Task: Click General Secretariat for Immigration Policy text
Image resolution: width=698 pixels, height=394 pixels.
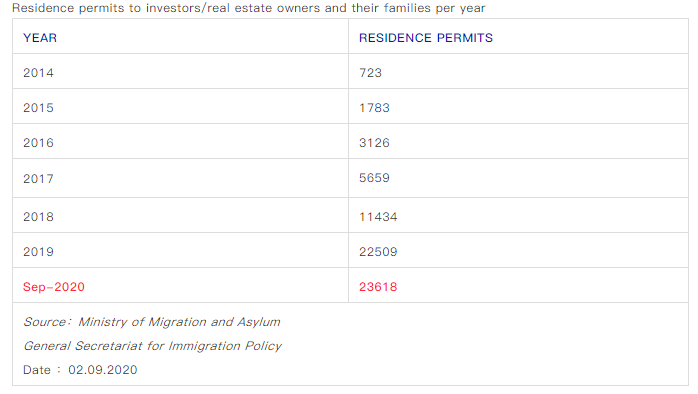Action: point(153,346)
